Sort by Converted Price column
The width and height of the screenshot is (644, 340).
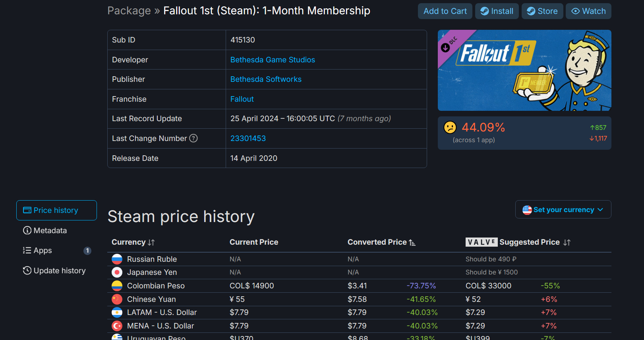click(381, 242)
